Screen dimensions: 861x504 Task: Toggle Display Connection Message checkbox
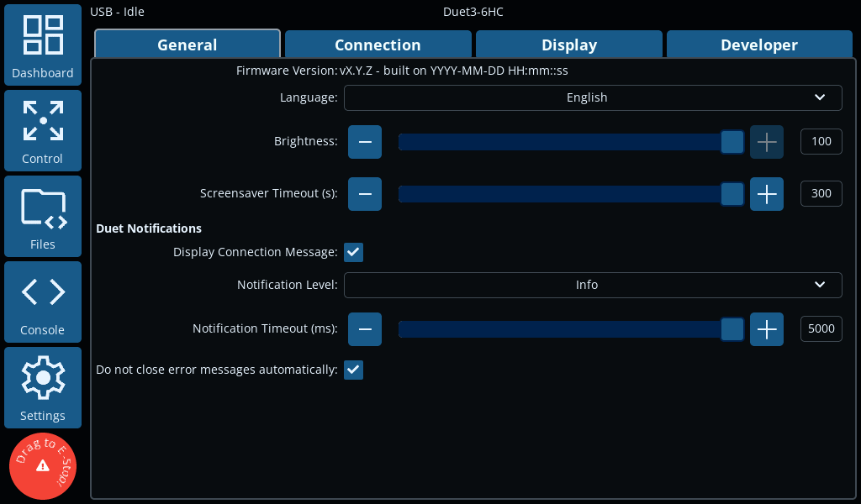point(353,252)
